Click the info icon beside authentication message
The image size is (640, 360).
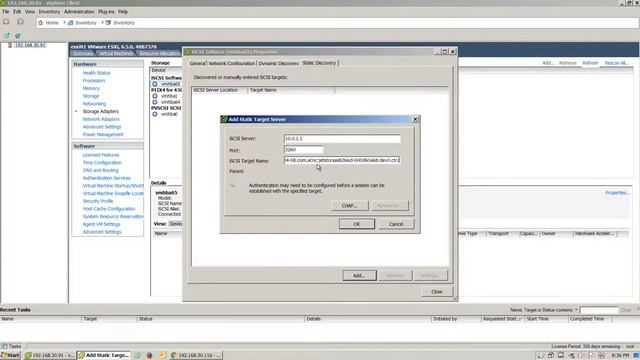pyautogui.click(x=232, y=185)
